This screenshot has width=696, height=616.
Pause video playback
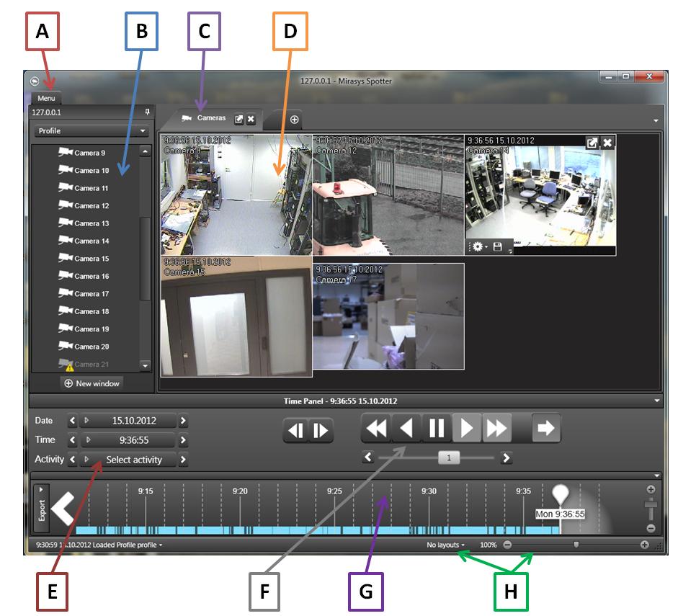pyautogui.click(x=437, y=428)
